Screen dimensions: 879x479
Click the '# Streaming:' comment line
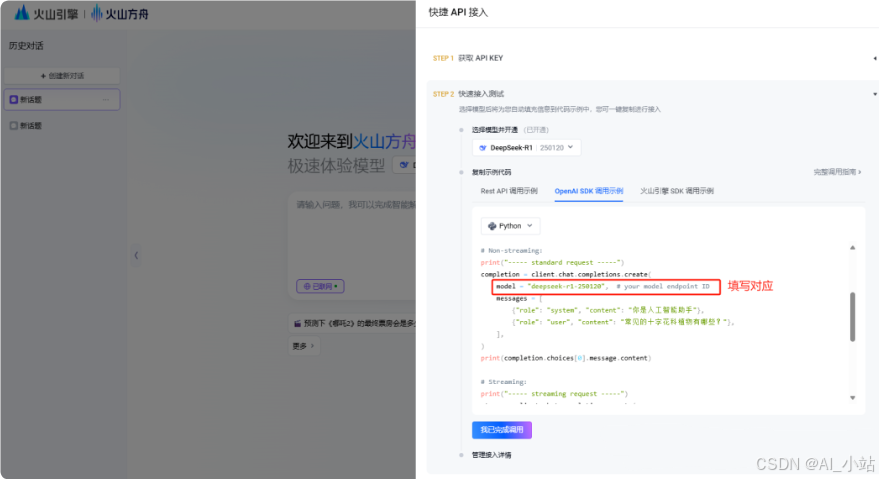click(x=503, y=381)
